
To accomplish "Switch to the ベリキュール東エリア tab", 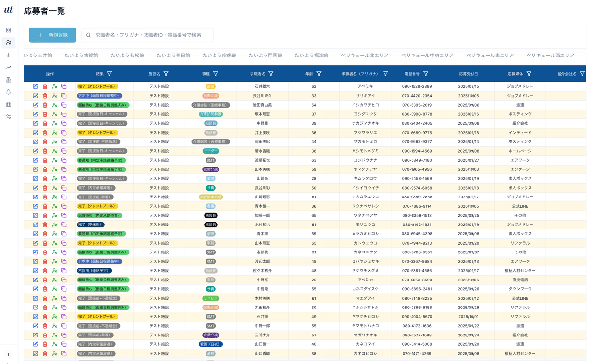I will pyautogui.click(x=490, y=56).
